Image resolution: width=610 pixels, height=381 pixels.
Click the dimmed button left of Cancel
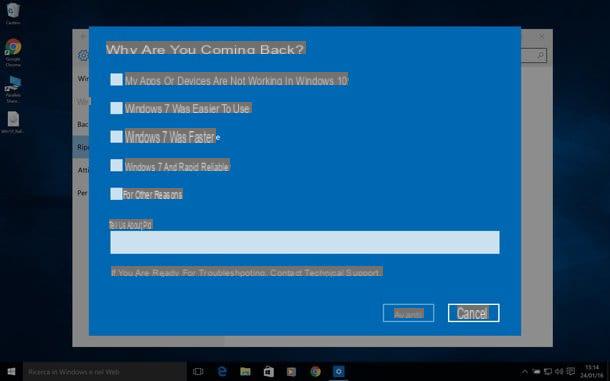tap(408, 313)
